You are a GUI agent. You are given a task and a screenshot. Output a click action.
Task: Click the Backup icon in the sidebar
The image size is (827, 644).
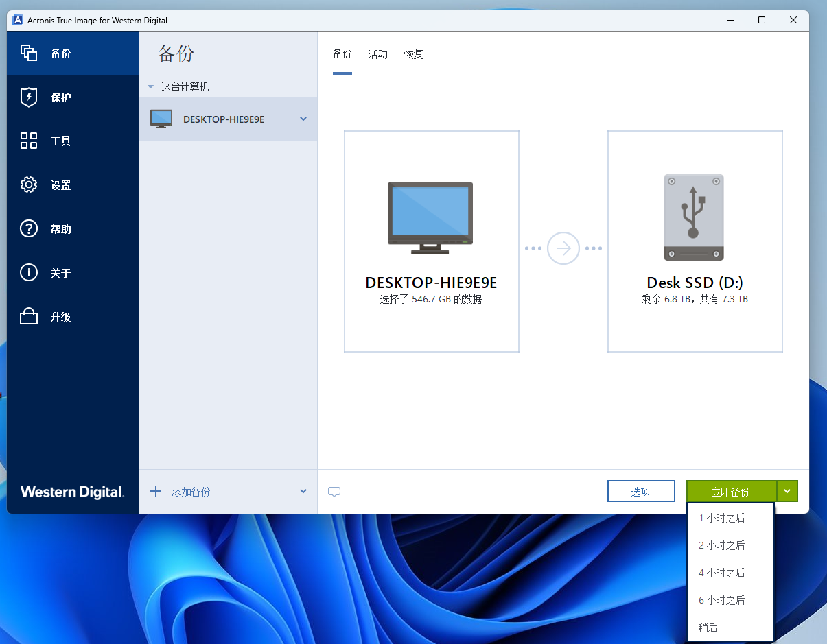pos(28,53)
